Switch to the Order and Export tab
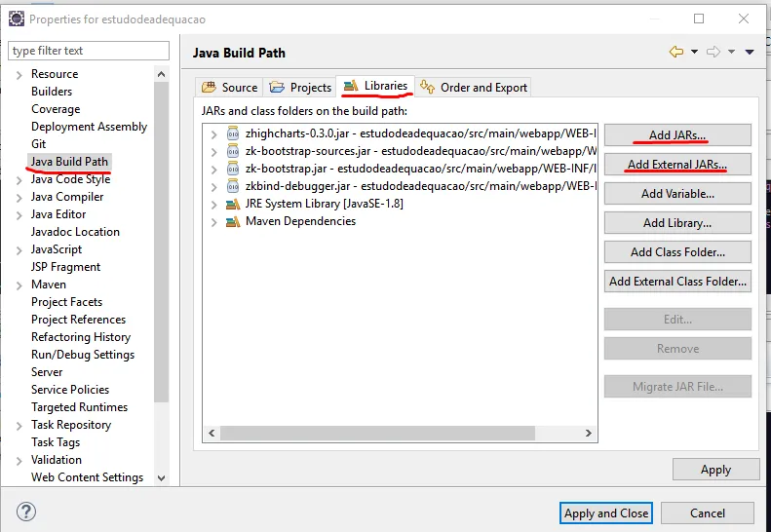This screenshot has height=532, width=771. point(474,88)
